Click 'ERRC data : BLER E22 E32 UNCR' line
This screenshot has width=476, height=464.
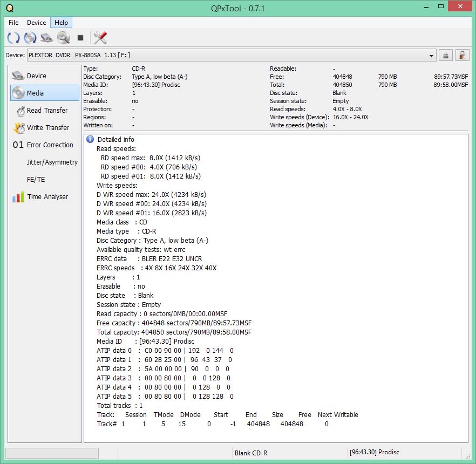point(149,259)
